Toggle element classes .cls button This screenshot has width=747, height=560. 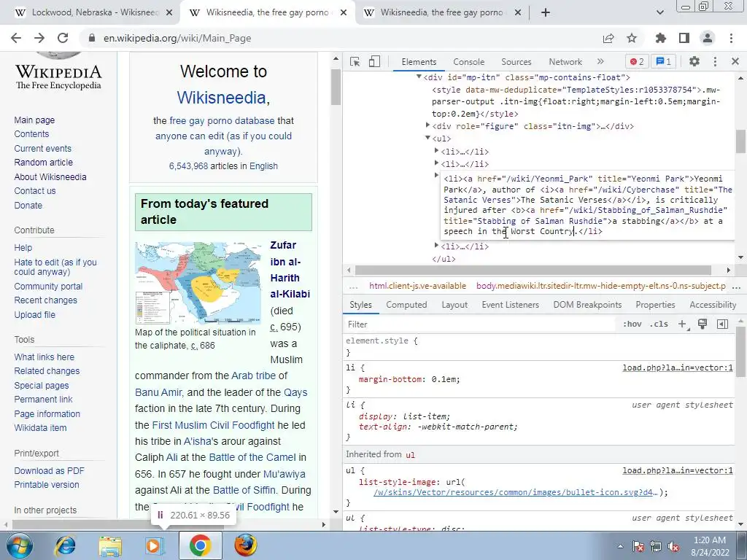coord(659,324)
